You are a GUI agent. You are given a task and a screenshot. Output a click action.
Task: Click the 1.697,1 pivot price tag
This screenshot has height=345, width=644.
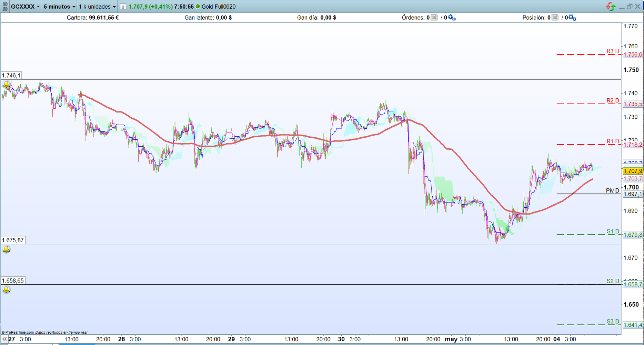tap(633, 194)
